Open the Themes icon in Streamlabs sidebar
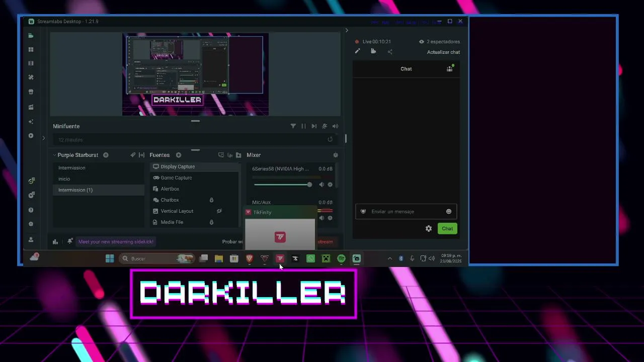Viewport: 644px width, 362px height. click(31, 77)
